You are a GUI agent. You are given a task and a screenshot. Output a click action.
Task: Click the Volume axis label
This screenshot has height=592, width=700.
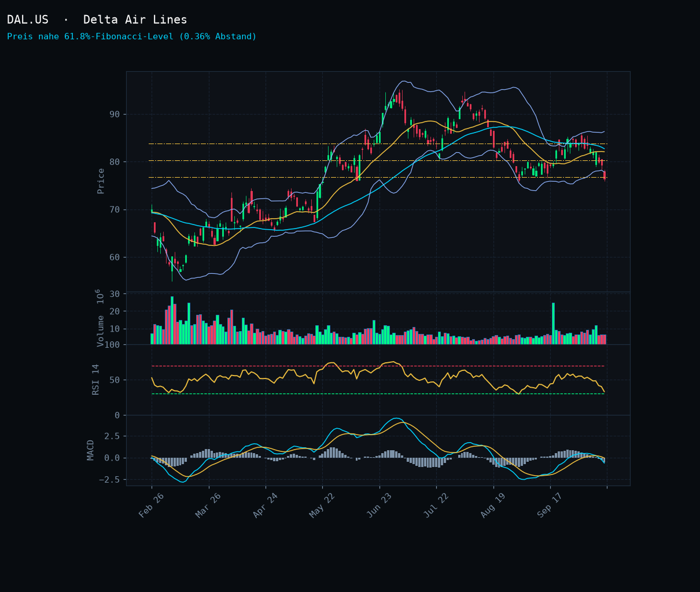click(x=101, y=318)
